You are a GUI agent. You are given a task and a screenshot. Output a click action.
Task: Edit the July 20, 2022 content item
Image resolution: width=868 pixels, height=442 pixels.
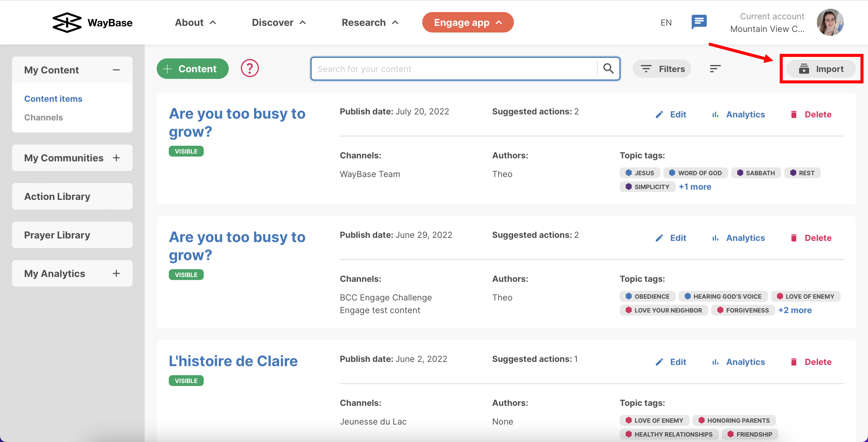(x=671, y=114)
